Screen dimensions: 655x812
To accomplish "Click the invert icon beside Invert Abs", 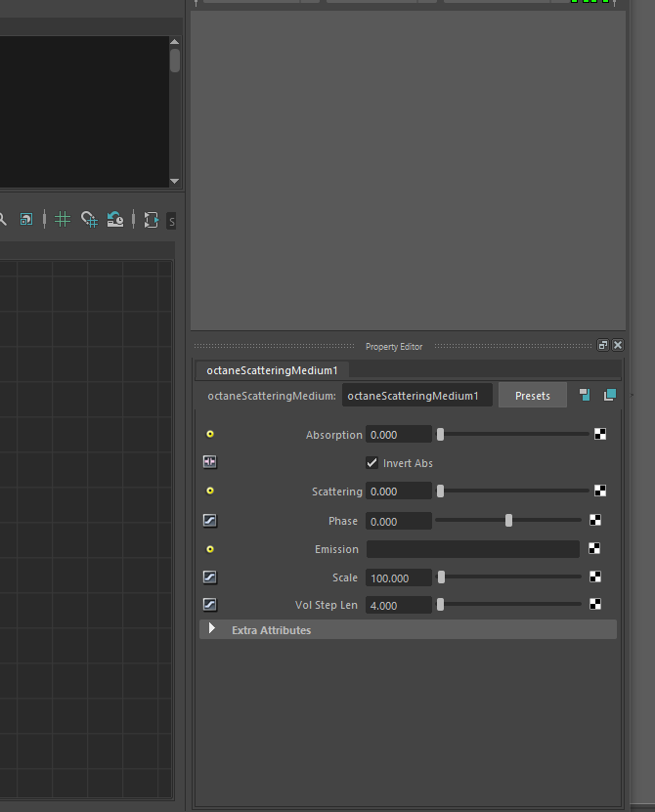I will [210, 461].
